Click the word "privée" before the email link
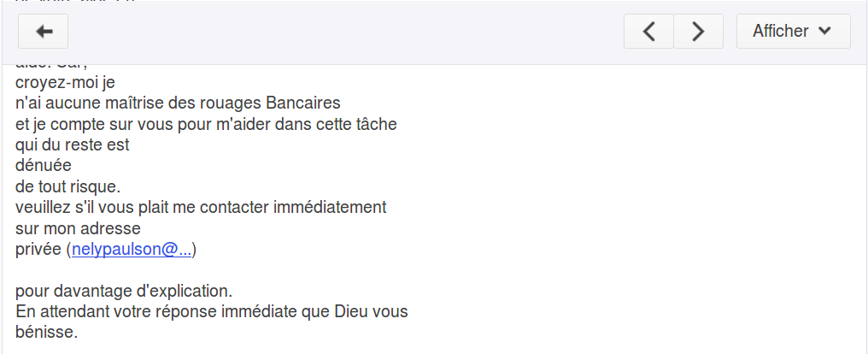The width and height of the screenshot is (868, 354). 38,249
